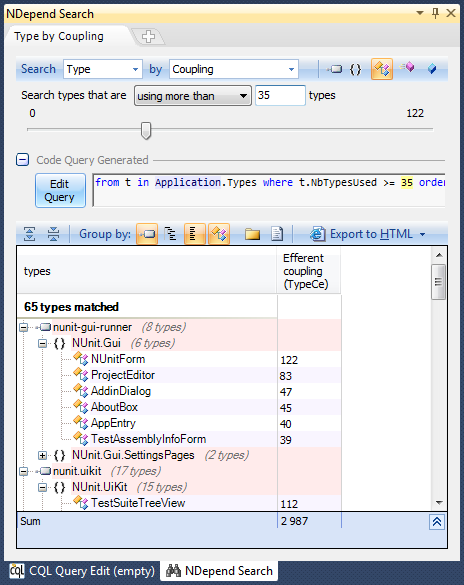The image size is (464, 585).
Task: Toggle group by assembly button
Action: point(147,234)
